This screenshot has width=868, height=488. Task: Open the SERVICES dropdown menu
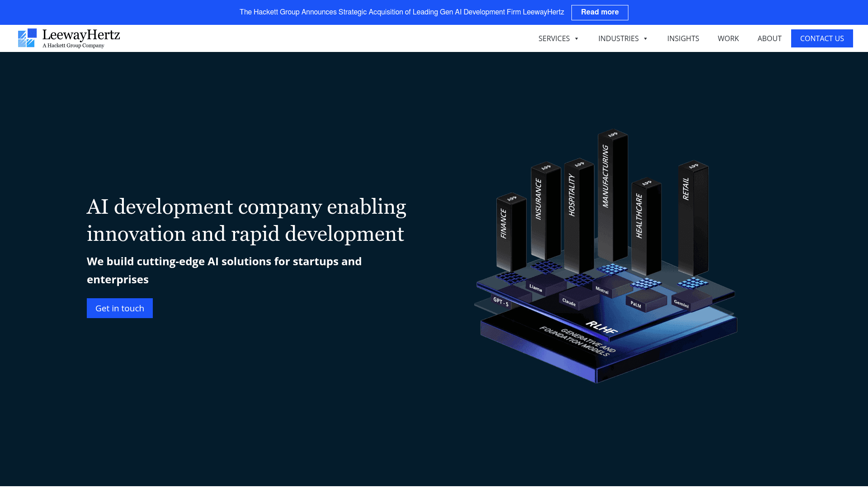[x=554, y=38]
